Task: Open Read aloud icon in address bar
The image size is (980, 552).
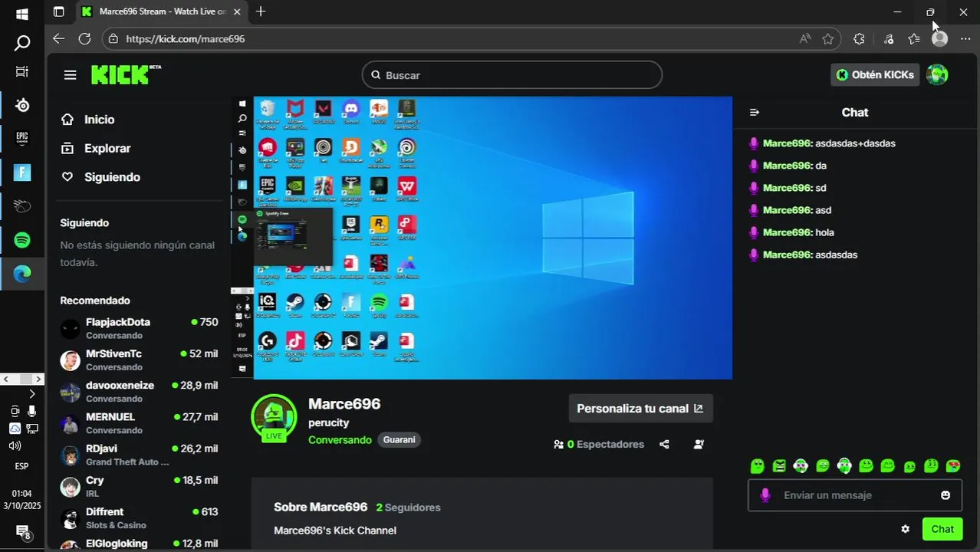Action: (804, 38)
